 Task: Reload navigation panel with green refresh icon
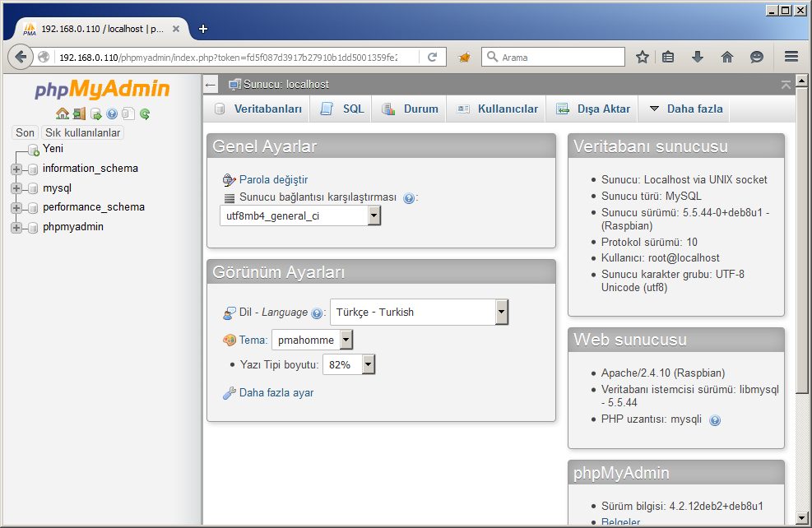[x=145, y=113]
